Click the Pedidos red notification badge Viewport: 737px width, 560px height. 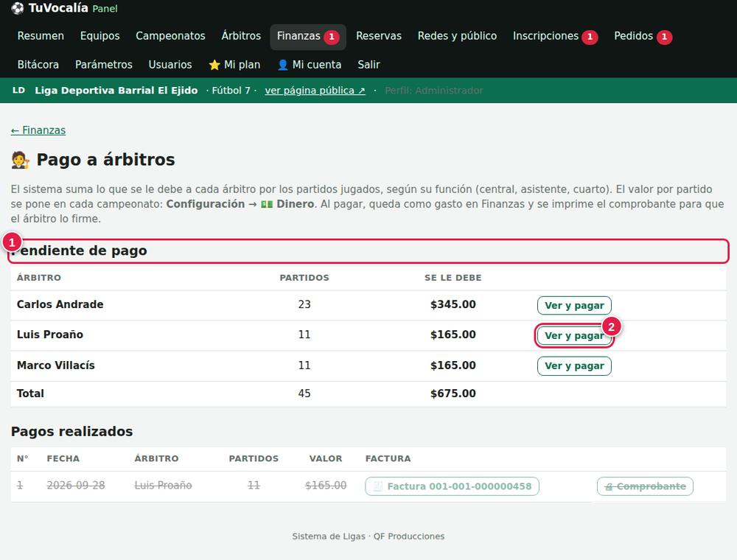pyautogui.click(x=664, y=37)
